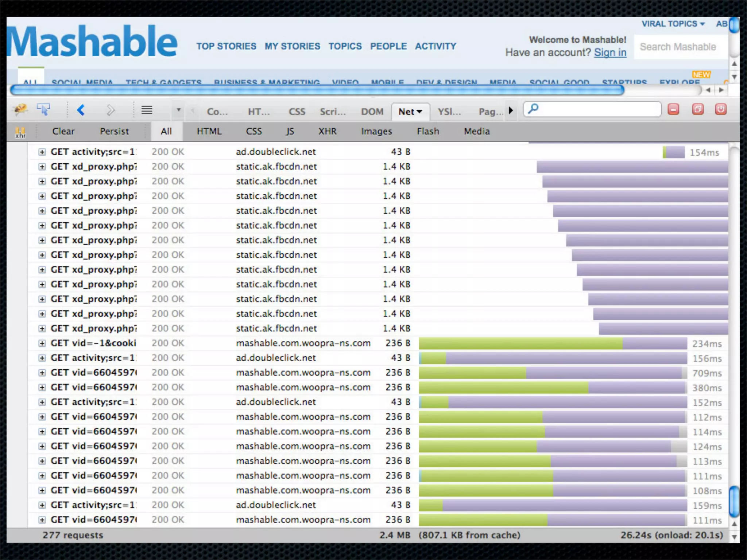Open the command line lines icon
The image size is (747, 560).
[147, 110]
